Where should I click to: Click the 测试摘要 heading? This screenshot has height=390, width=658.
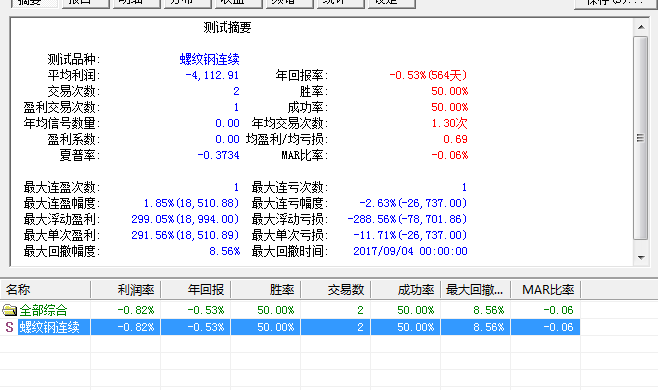click(227, 28)
